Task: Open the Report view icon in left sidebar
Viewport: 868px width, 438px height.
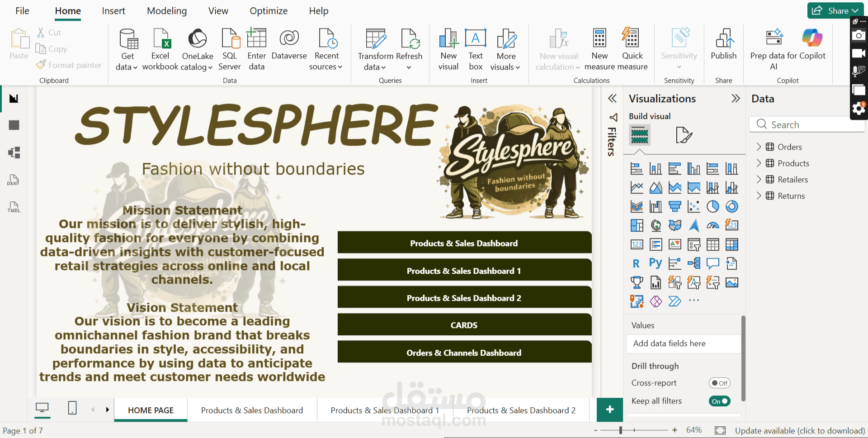Action: (x=14, y=99)
